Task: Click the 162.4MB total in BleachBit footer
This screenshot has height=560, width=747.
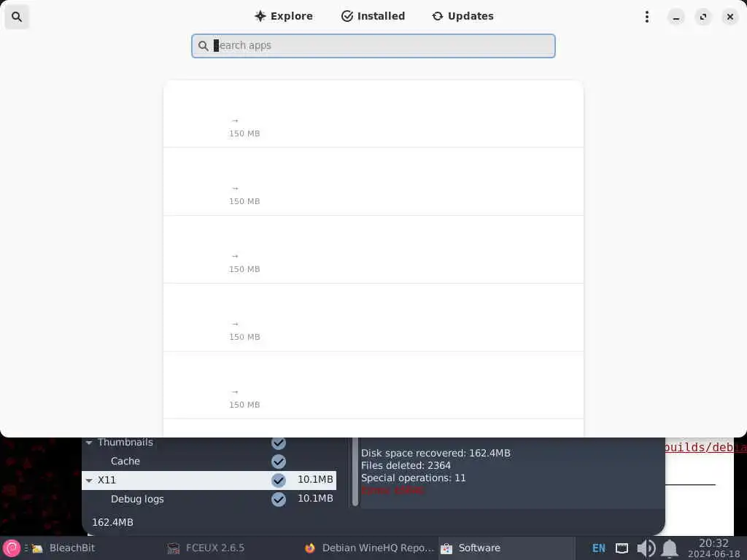Action: pyautogui.click(x=112, y=522)
